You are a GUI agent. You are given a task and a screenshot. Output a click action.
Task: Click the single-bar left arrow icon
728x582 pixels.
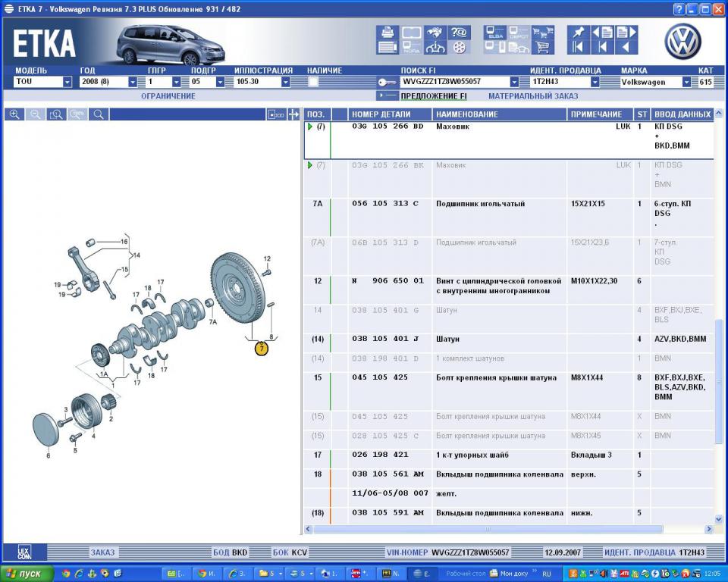(602, 47)
